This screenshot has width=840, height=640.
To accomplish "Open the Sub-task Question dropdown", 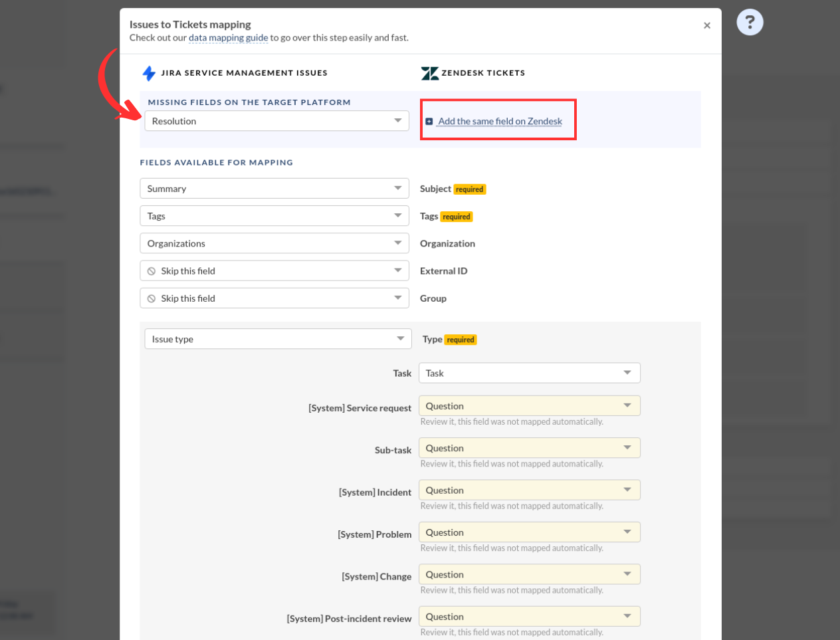I will click(x=530, y=448).
